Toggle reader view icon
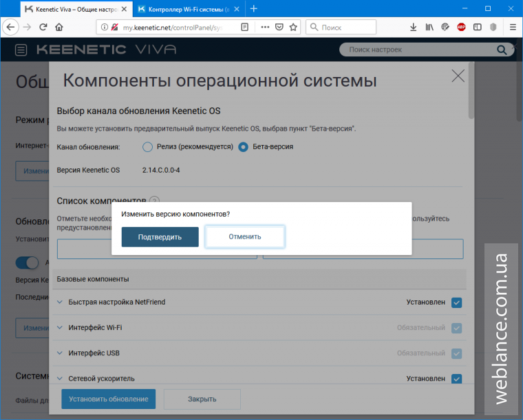Image resolution: width=523 pixels, height=420 pixels. (x=244, y=27)
